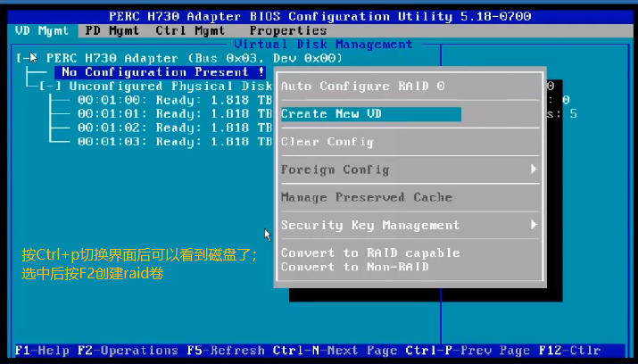Select the Clear Config menu entry
Screen dimensions: 638x364
(327, 142)
